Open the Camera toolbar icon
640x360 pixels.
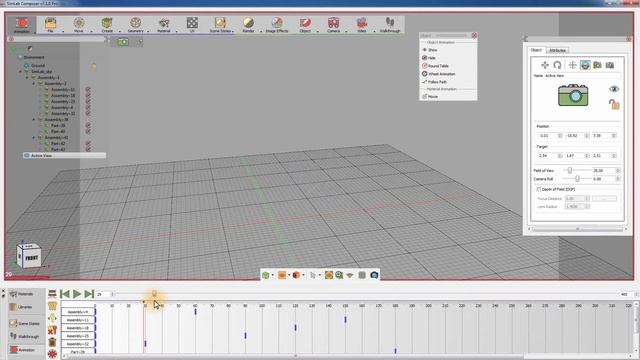333,22
